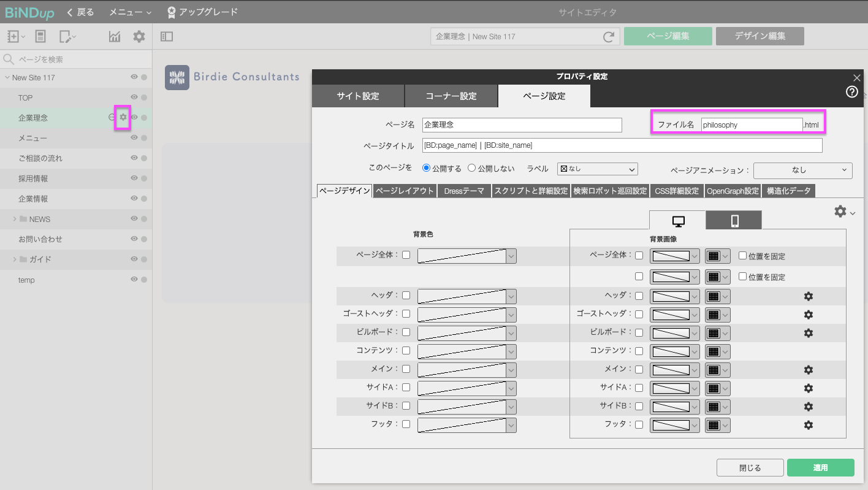Open サイドB background color swatch
This screenshot has height=490, width=868.
pyautogui.click(x=467, y=407)
